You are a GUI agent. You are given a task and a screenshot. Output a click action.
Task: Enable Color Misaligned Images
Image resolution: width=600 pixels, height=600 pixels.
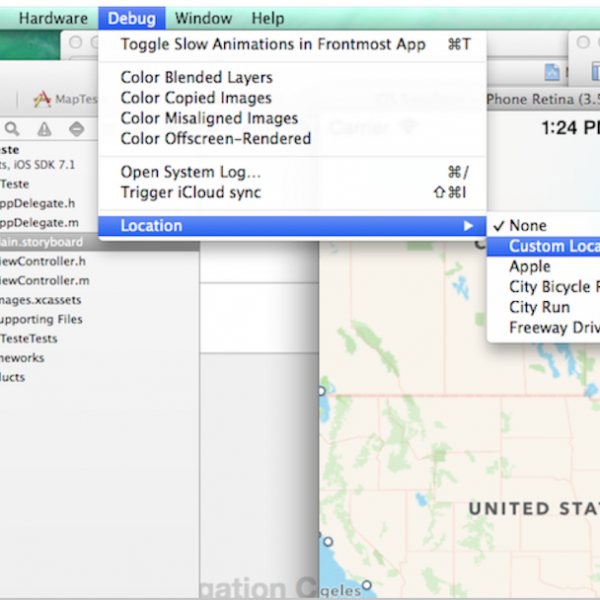292,118
